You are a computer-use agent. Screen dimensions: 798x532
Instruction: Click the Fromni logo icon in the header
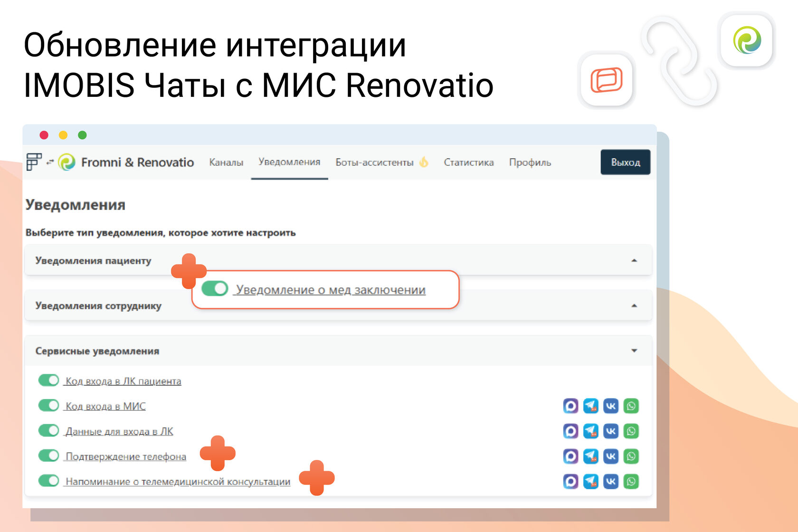point(34,162)
